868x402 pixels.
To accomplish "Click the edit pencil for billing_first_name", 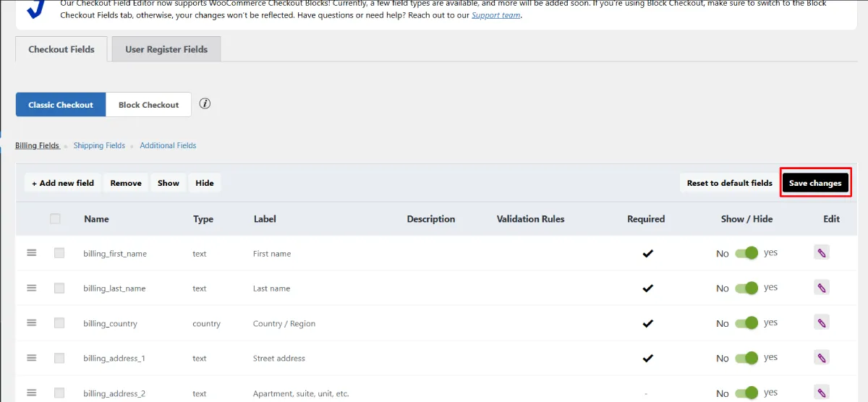I will click(821, 252).
